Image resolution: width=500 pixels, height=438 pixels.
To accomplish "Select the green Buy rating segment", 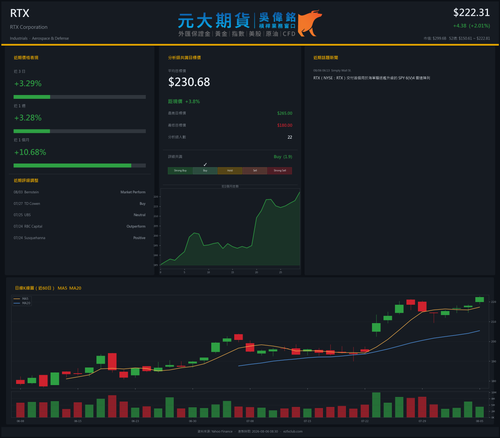I will point(205,171).
